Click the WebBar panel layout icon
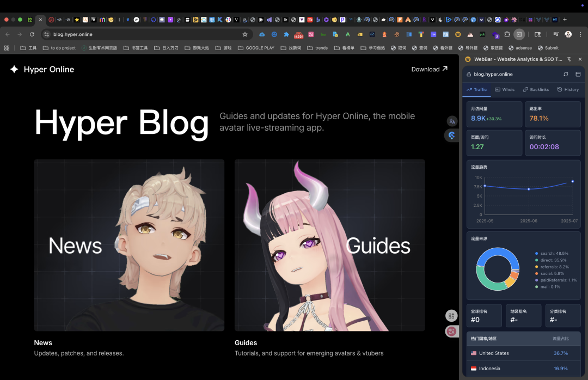Viewport: 588px width, 380px height. pyautogui.click(x=578, y=74)
